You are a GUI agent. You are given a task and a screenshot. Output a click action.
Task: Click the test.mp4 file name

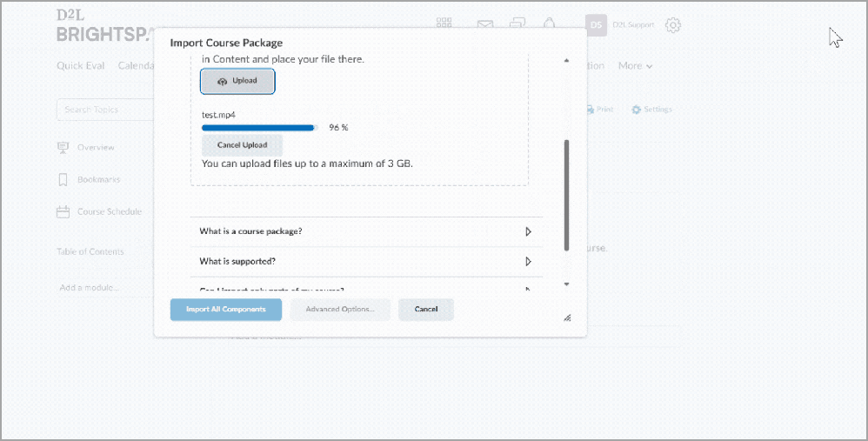[x=218, y=115]
